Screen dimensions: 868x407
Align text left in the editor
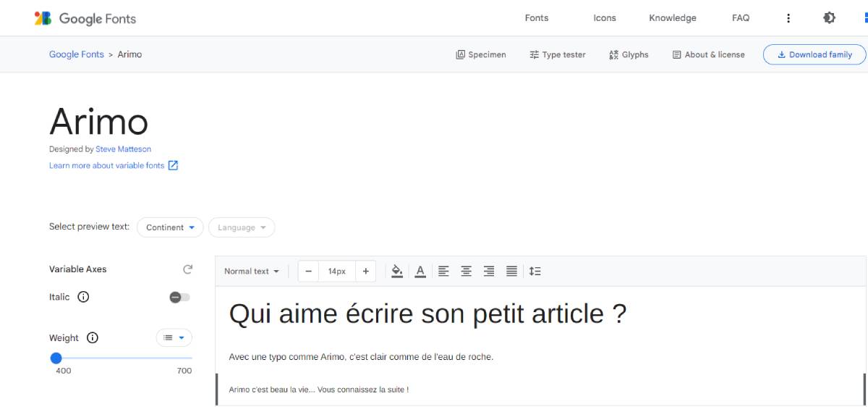coord(443,272)
